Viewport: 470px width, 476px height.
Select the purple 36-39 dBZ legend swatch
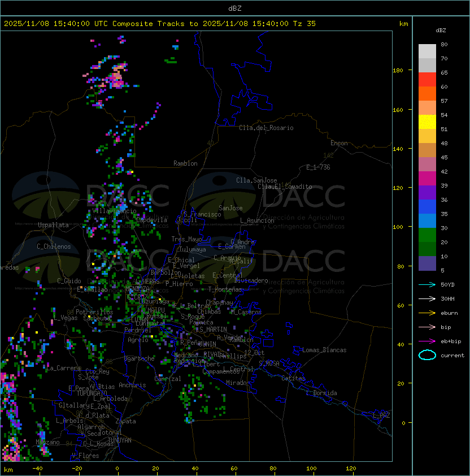pyautogui.click(x=427, y=192)
